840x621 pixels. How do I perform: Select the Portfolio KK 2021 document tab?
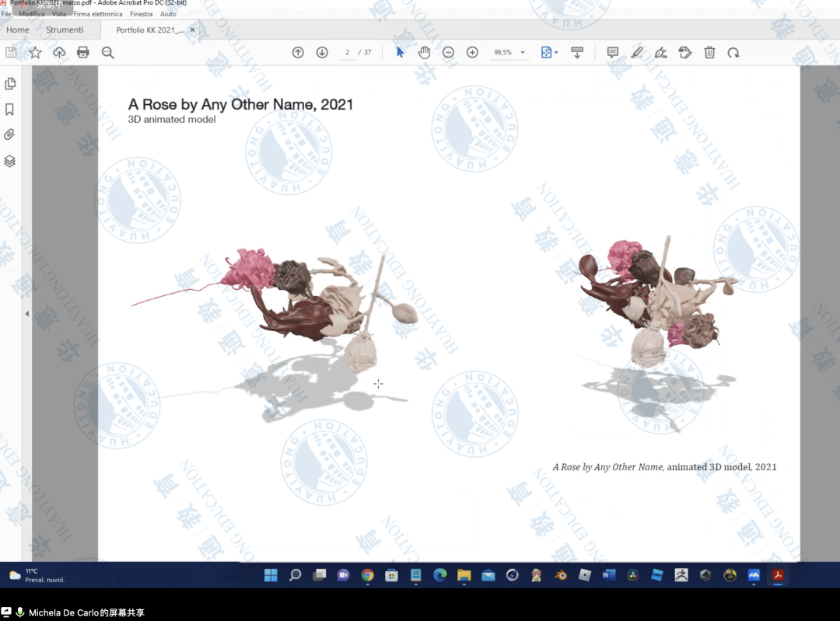click(x=149, y=30)
